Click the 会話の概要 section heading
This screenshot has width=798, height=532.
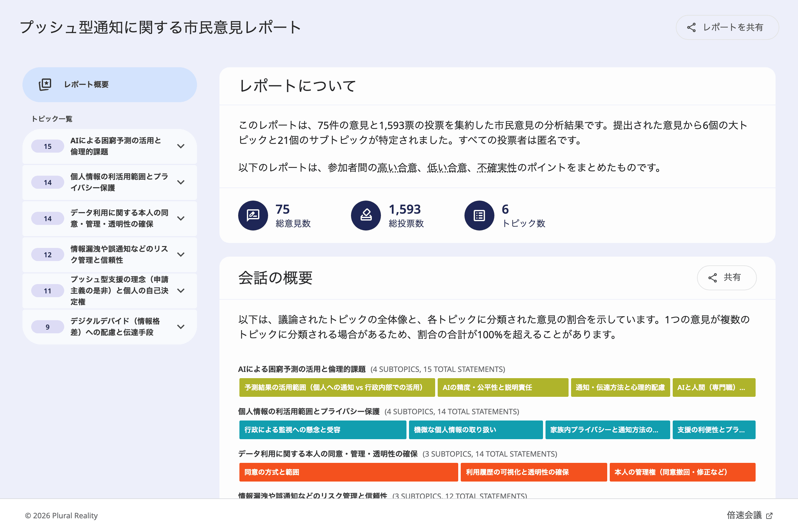275,278
